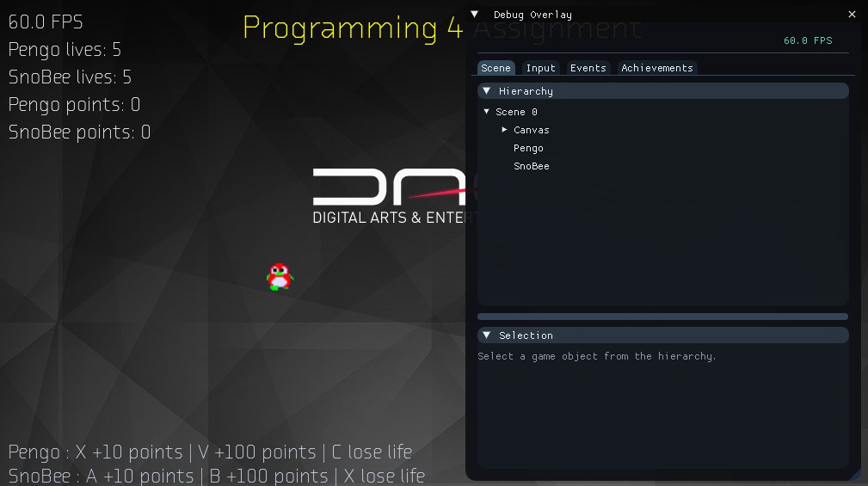Open the Input tab

(x=540, y=68)
